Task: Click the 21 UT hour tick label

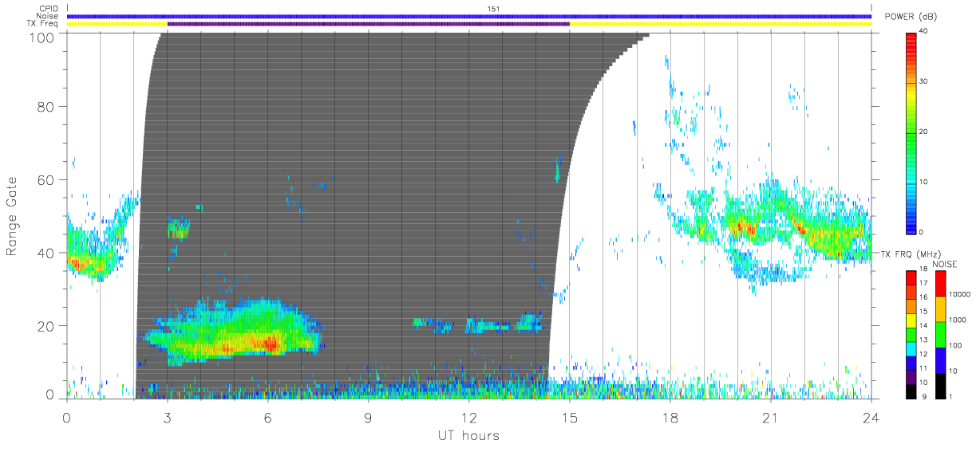Action: click(771, 416)
